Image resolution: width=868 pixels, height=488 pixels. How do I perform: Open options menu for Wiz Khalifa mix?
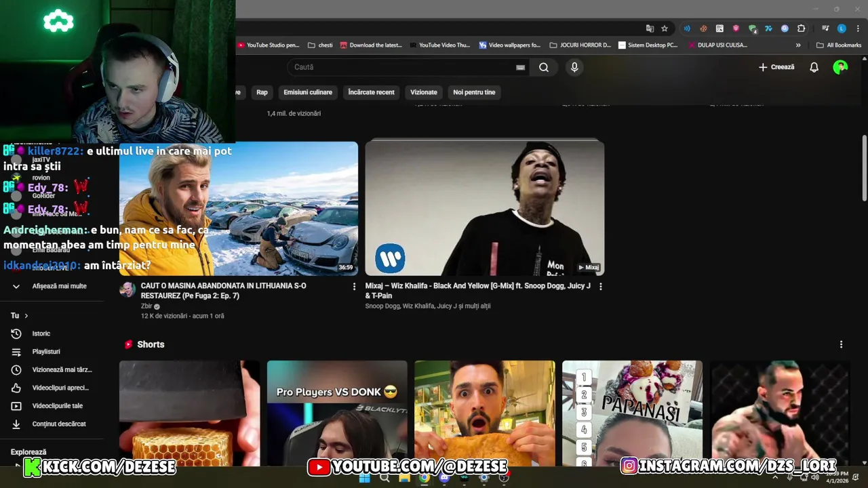600,287
